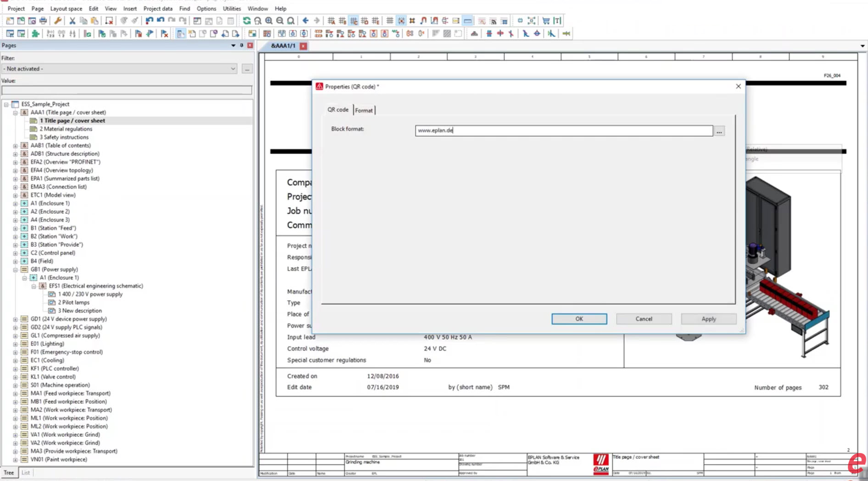The image size is (868, 481).
Task: Collapse the GB1 (Power supply) tree node
Action: pos(16,269)
